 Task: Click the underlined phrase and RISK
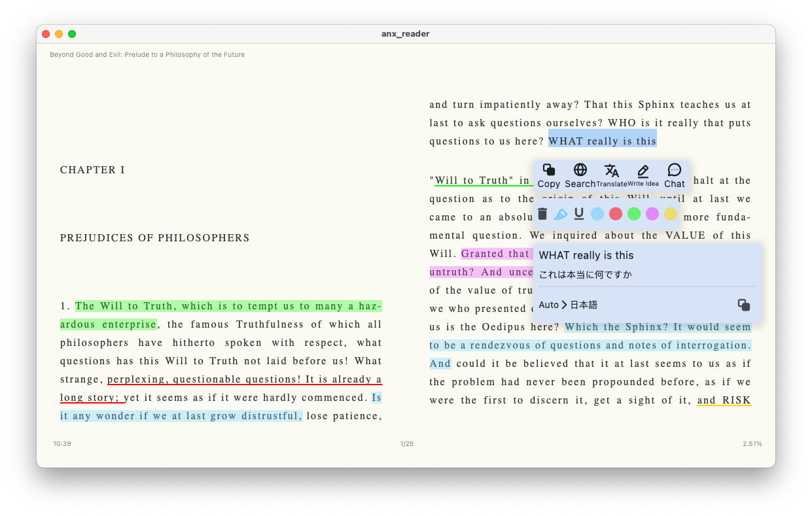pos(724,400)
